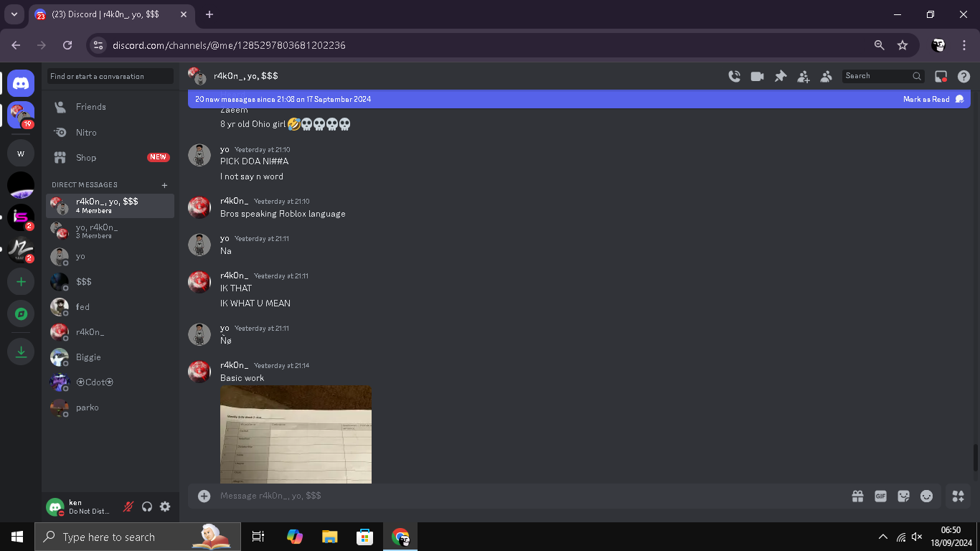This screenshot has height=551, width=980.
Task: Open DM with yo
Action: pos(110,256)
